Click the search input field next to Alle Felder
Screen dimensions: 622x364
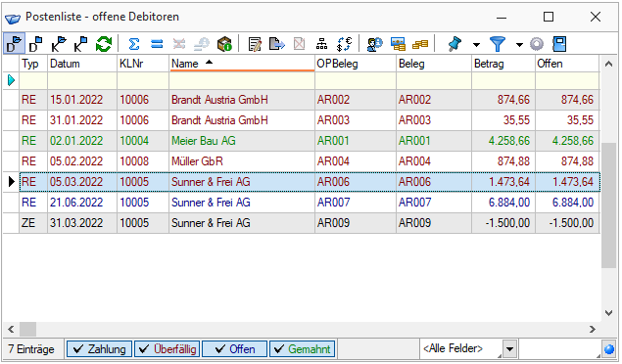coord(560,349)
